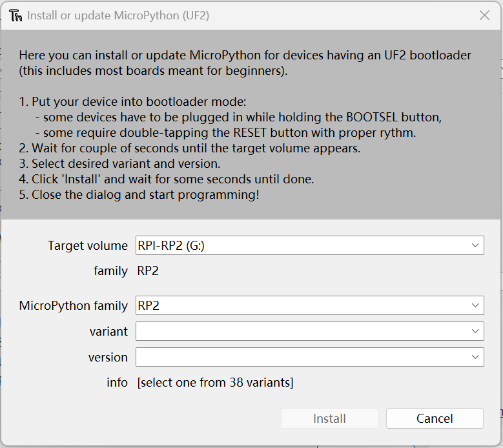Screen dimensions: 503x448
Task: Click the family value 'RP2' text
Action: tap(148, 271)
